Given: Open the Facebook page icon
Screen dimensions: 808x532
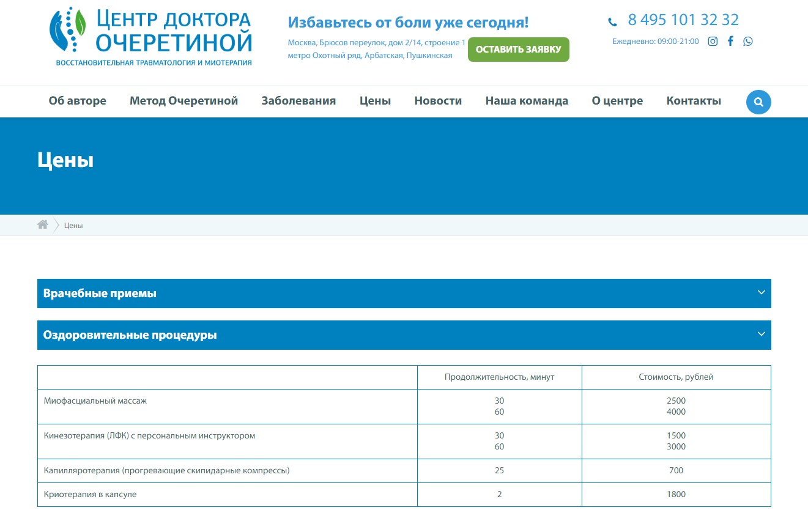Looking at the screenshot, I should tap(730, 42).
